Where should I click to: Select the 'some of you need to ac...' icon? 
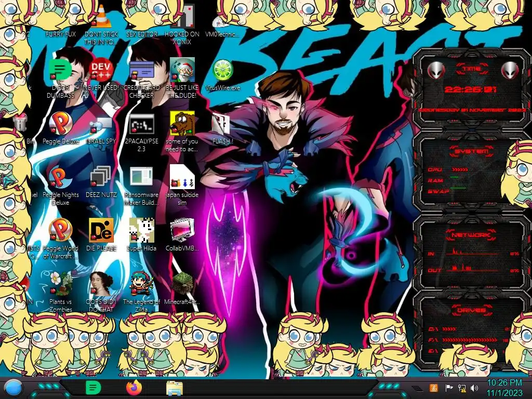click(182, 124)
